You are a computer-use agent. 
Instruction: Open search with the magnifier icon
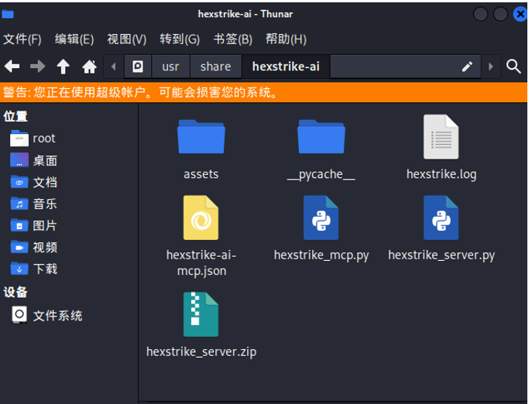point(513,67)
